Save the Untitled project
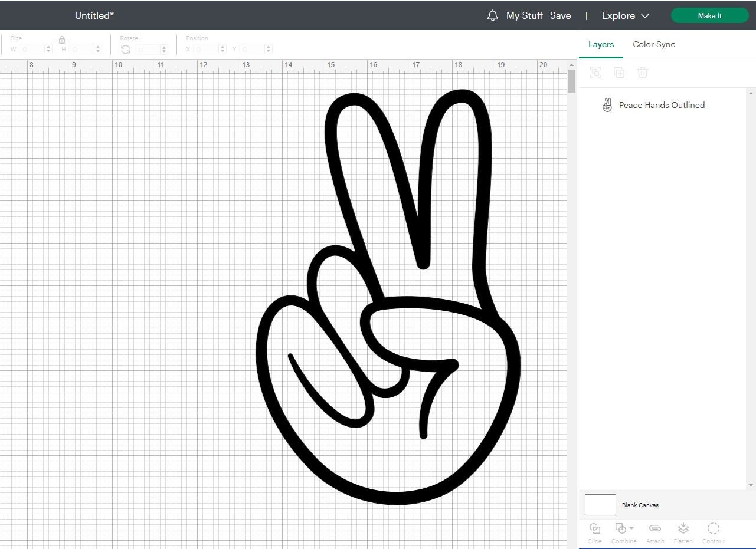 pos(560,15)
